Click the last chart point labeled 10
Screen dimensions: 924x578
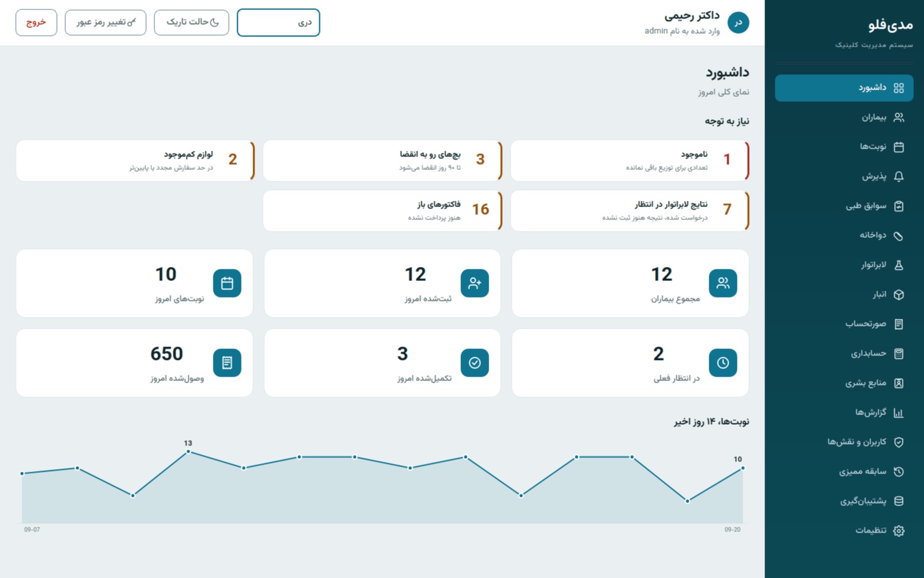743,468
